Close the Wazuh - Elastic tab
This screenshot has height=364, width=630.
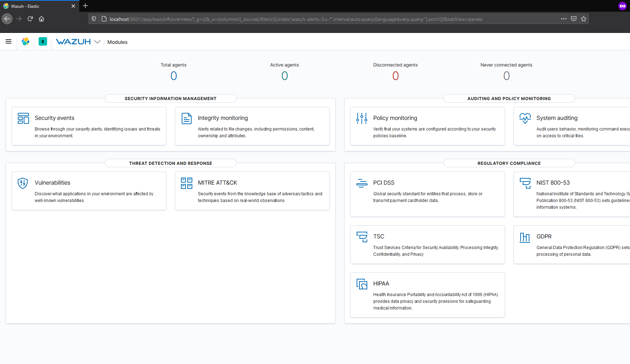[x=73, y=6]
